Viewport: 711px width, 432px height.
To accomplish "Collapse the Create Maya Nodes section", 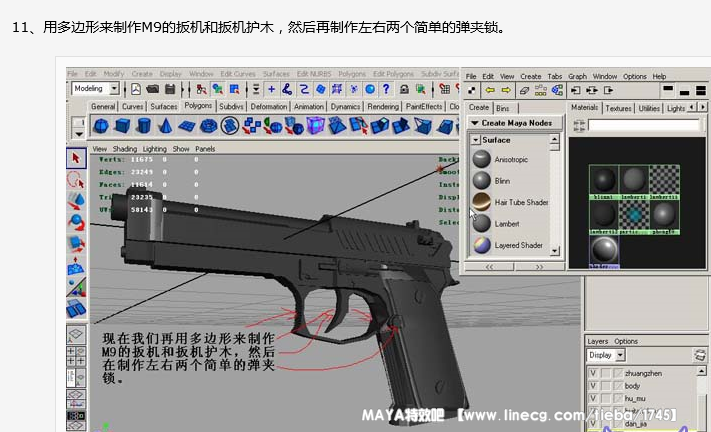I will click(474, 123).
